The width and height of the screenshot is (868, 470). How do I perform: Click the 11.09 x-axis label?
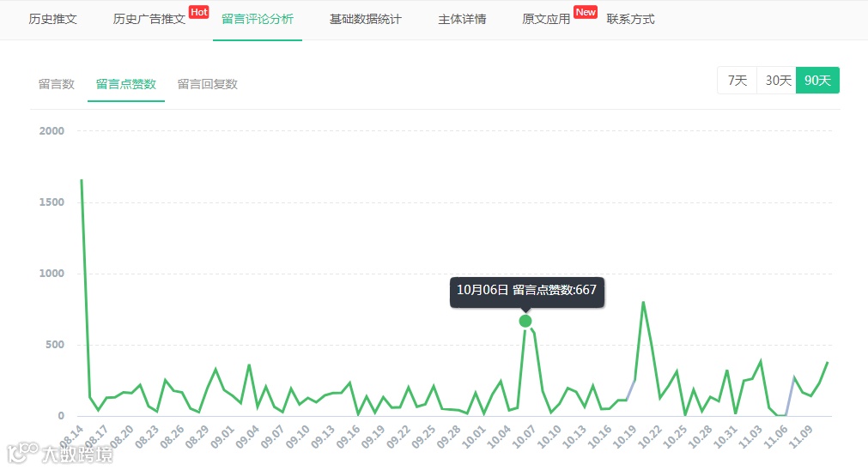[x=801, y=437]
